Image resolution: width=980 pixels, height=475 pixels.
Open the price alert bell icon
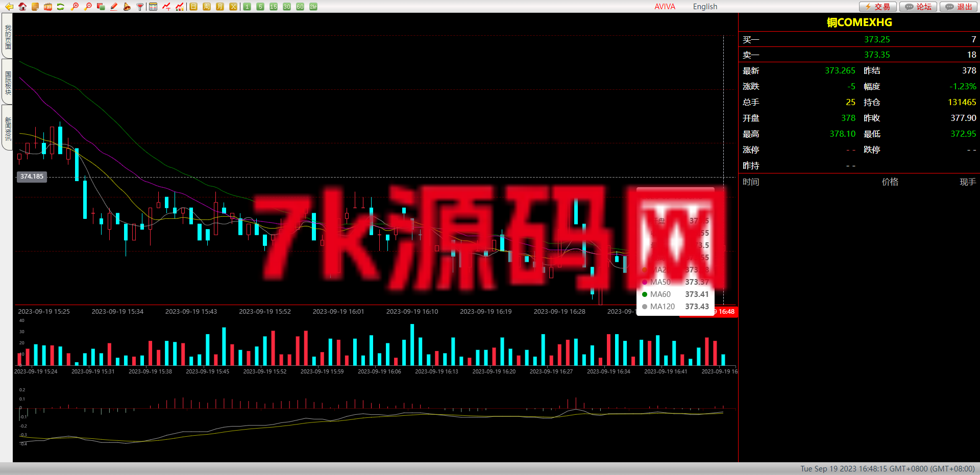click(x=127, y=7)
